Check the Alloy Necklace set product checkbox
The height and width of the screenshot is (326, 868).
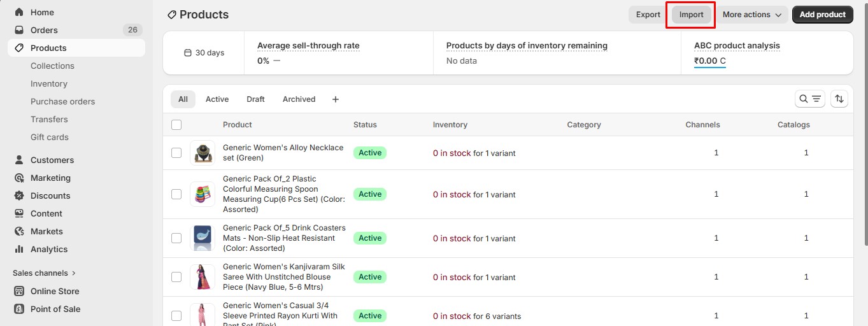[x=176, y=153]
